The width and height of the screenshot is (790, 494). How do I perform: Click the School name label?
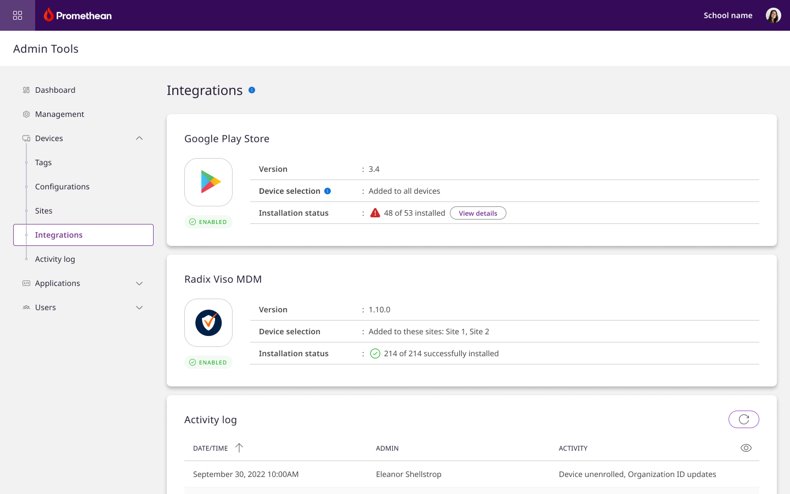point(728,16)
